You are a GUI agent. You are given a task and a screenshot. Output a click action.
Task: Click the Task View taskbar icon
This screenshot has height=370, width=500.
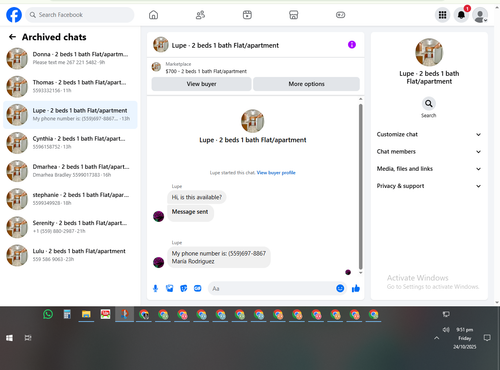tap(28, 338)
